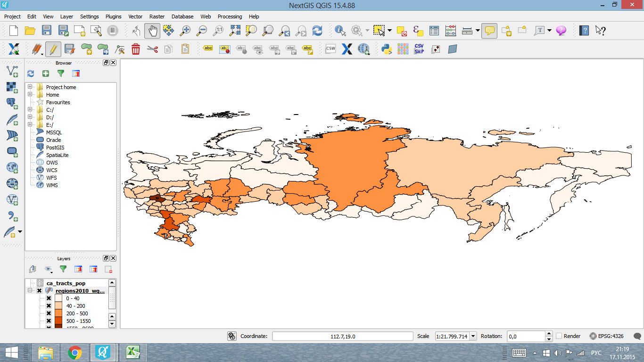Select the PostGIS entry in Browser
The width and height of the screenshot is (644, 362).
tap(55, 148)
